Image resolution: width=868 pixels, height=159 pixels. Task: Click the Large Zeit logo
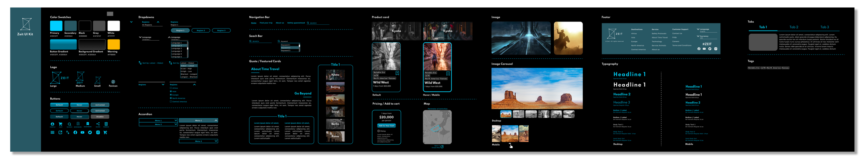pos(60,77)
